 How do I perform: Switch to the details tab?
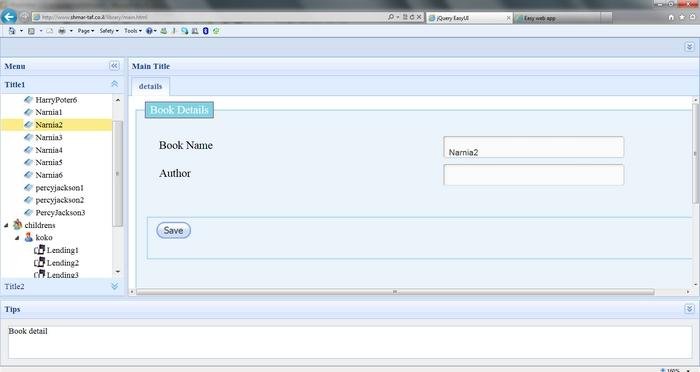coord(150,87)
